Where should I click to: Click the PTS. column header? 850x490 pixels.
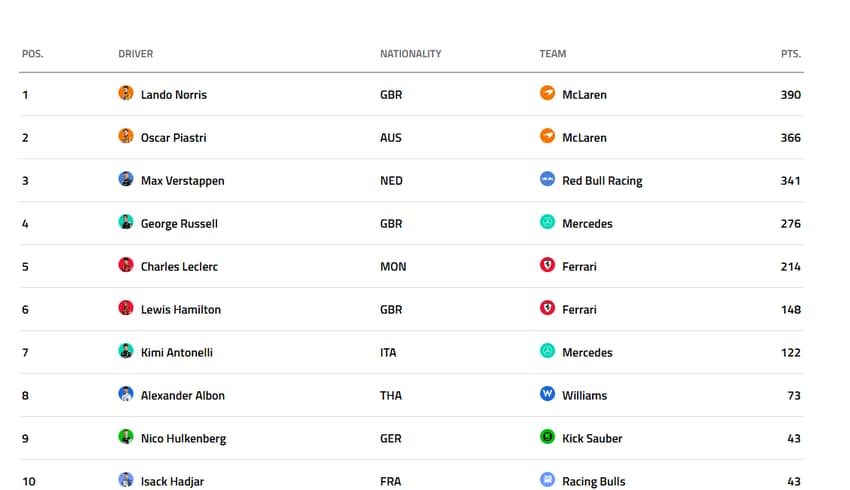[791, 54]
